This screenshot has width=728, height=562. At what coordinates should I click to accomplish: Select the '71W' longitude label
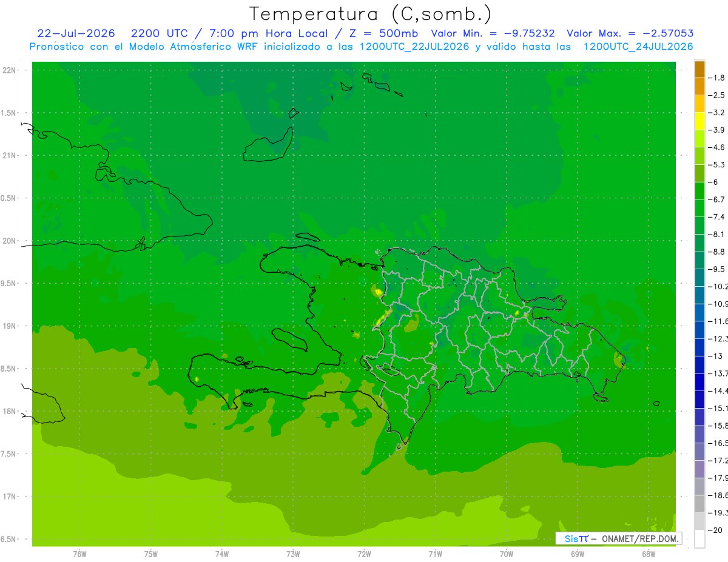coord(435,554)
